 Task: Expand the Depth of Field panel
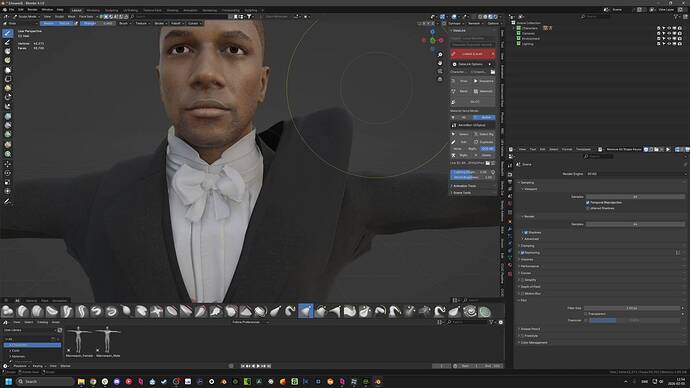[530, 287]
